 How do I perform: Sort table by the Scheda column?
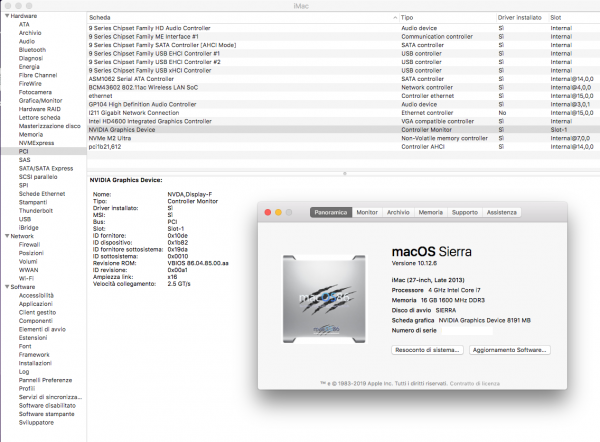[243, 18]
